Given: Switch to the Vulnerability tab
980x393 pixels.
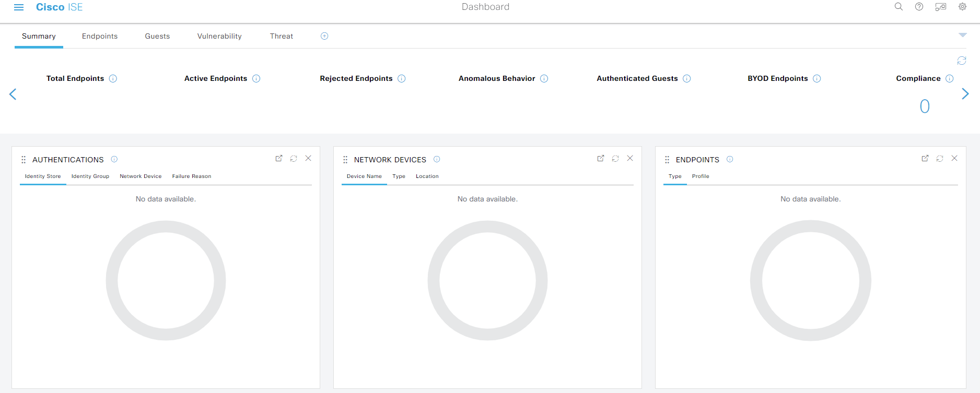Looking at the screenshot, I should coord(219,36).
